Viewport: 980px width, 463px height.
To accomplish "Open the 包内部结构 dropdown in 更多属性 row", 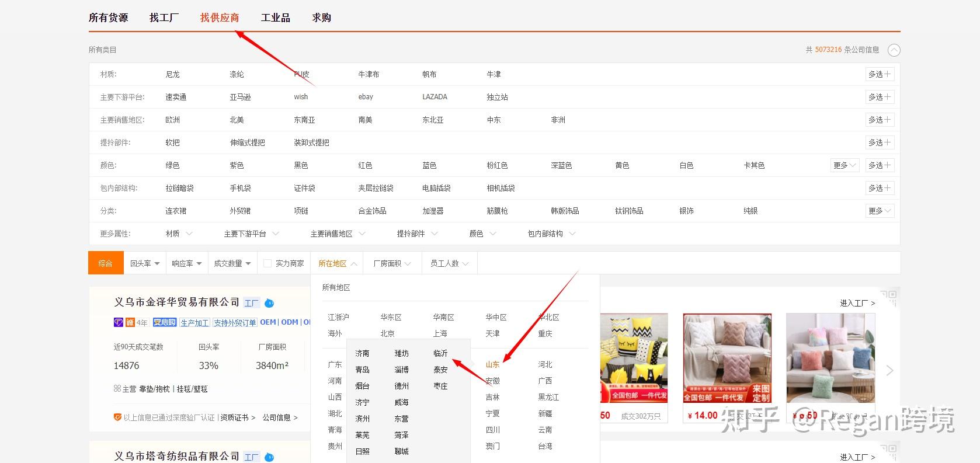I will pyautogui.click(x=552, y=234).
